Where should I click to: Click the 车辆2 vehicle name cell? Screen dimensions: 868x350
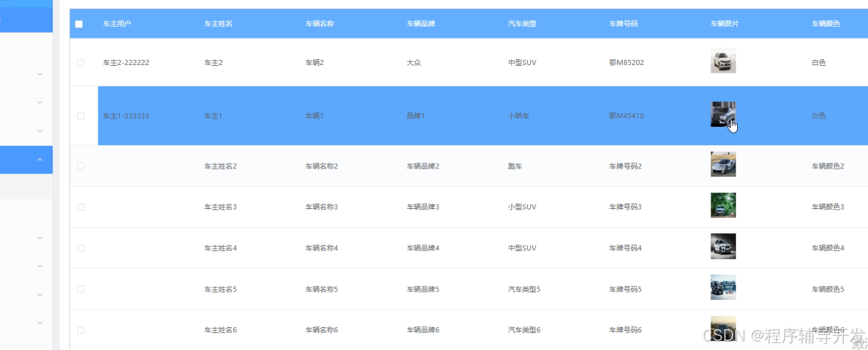[315, 63]
